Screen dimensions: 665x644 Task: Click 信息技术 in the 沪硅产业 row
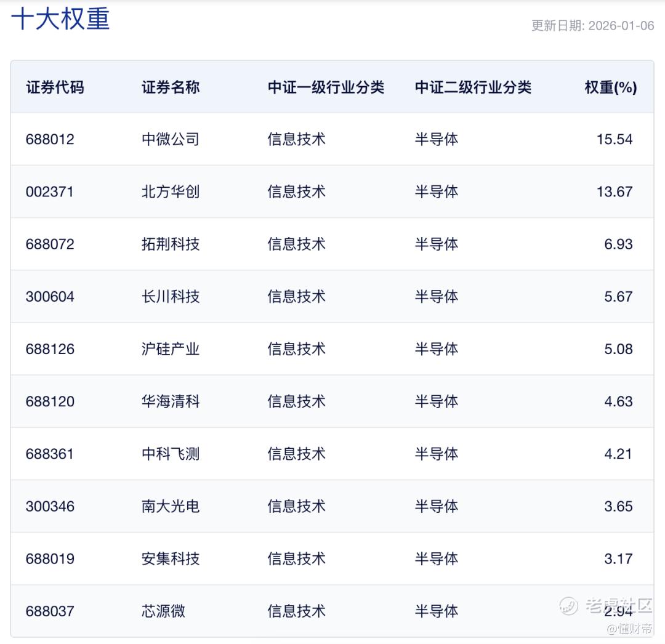pyautogui.click(x=296, y=349)
